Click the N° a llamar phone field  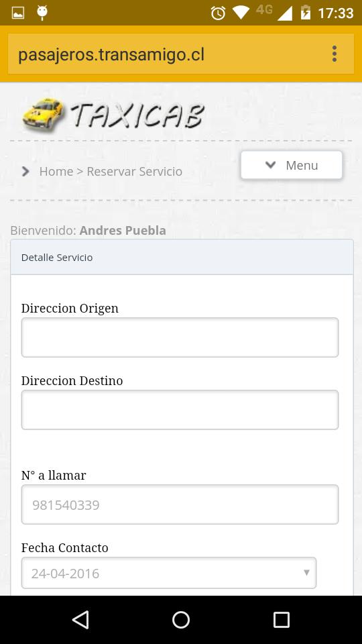coord(180,504)
